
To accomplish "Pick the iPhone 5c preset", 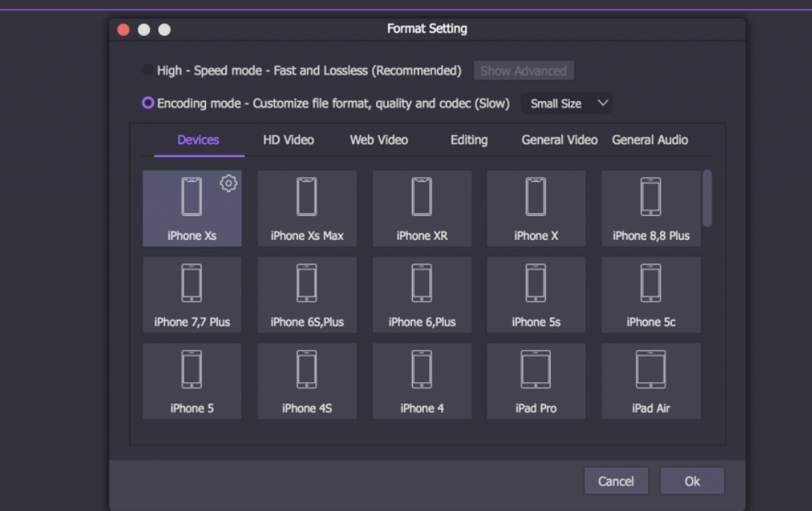I will point(651,294).
